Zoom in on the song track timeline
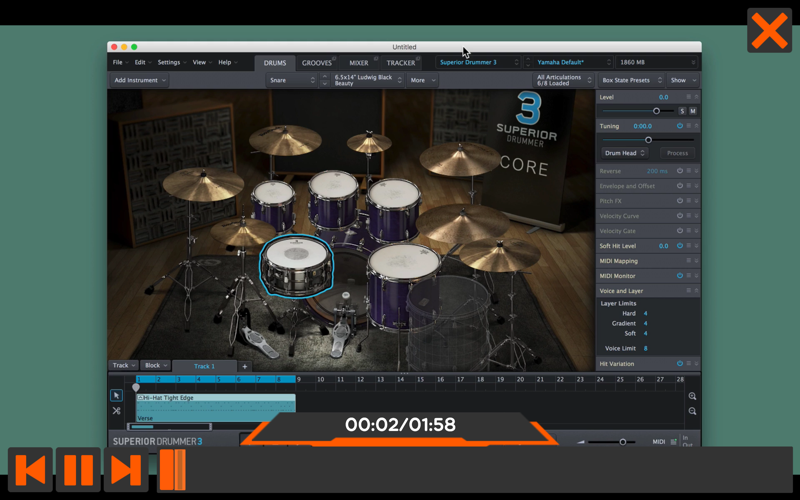 (x=692, y=396)
